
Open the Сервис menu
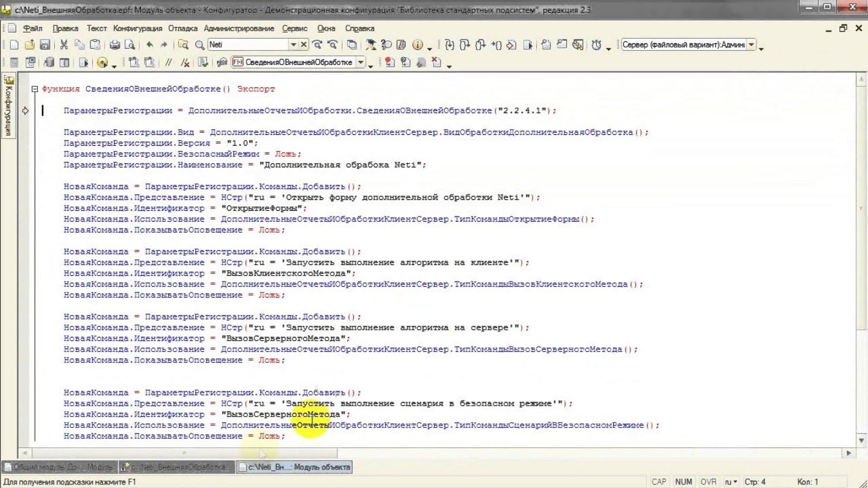[x=294, y=28]
